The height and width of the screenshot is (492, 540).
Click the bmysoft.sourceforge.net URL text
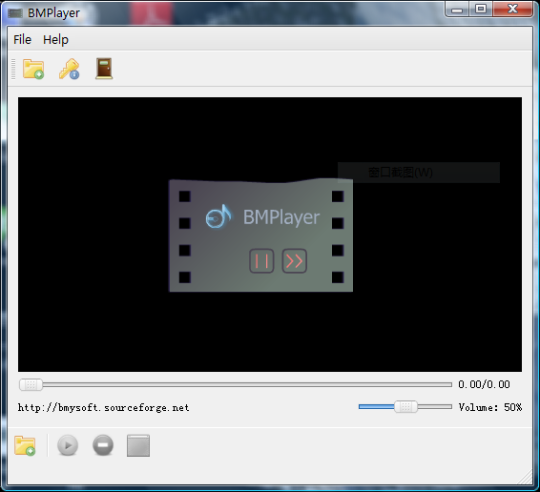103,408
